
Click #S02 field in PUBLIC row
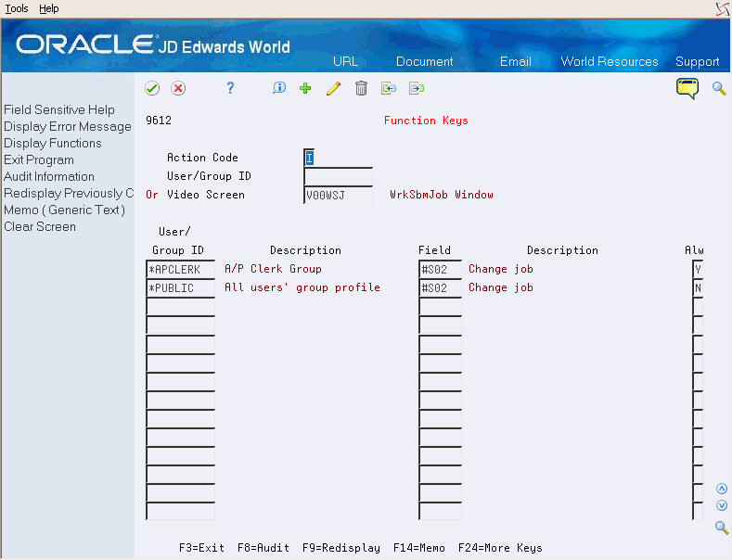click(441, 288)
